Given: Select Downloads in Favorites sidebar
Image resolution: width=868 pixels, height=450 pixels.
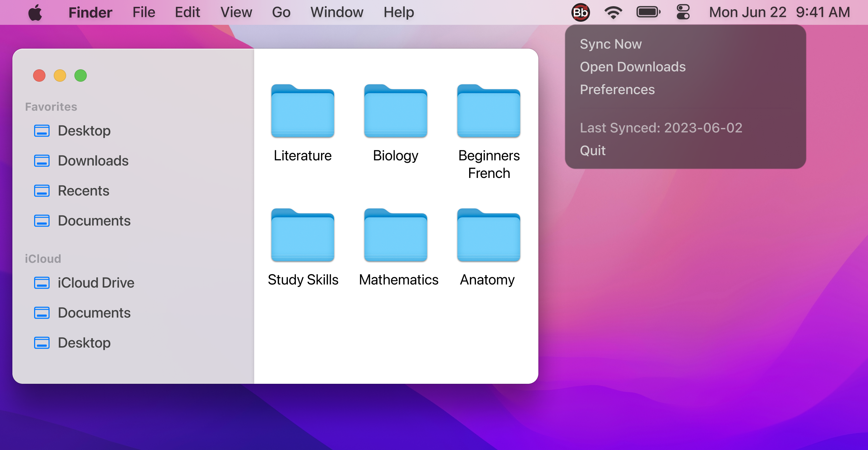Looking at the screenshot, I should click(93, 161).
